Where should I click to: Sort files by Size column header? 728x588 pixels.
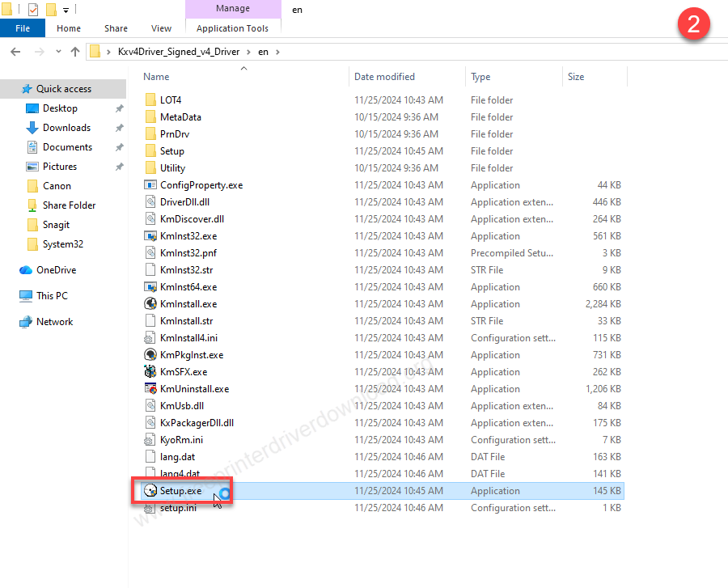[x=576, y=77]
